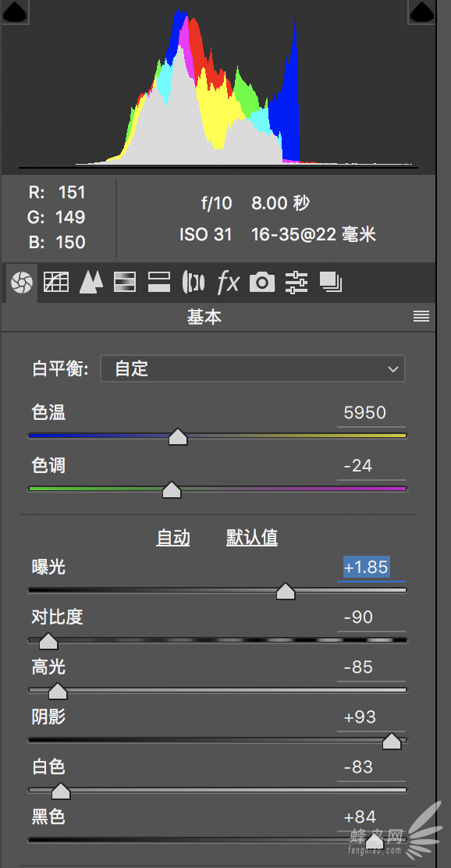Click the 自动 auto adjustment link
Viewport: 451px width, 868px height.
coord(173,538)
